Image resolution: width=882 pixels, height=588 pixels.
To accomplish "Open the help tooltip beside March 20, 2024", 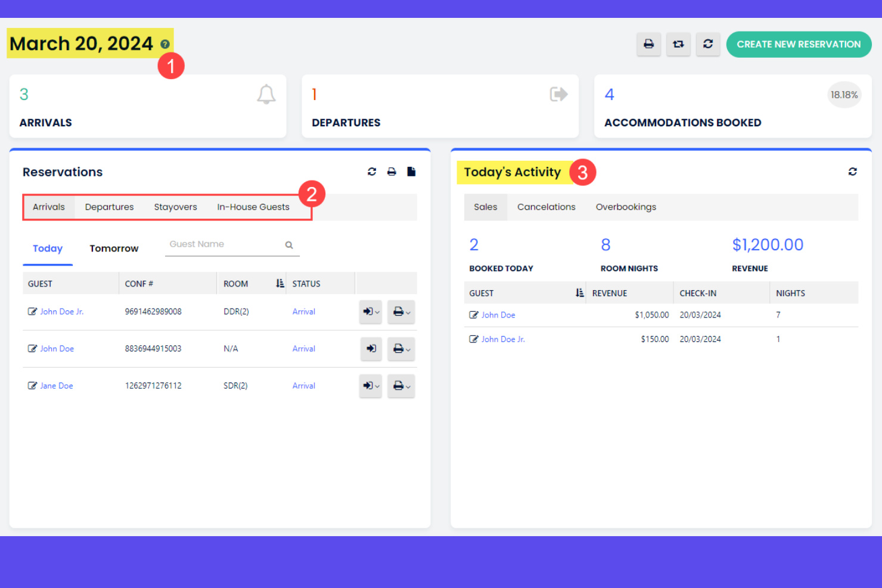I will tap(165, 43).
